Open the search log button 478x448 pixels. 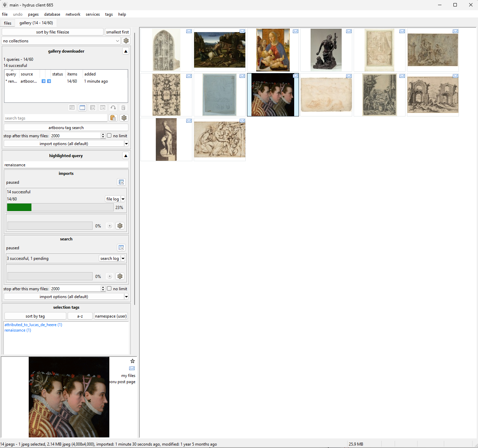110,258
